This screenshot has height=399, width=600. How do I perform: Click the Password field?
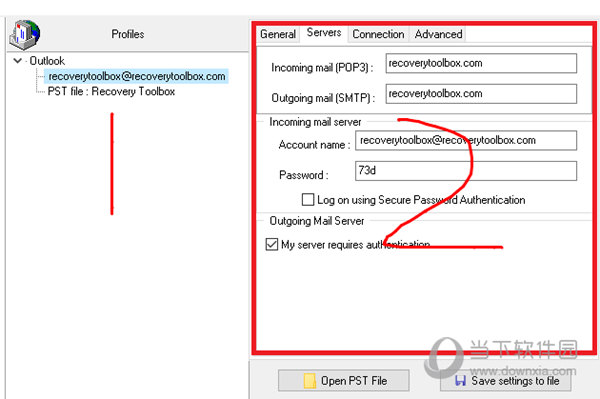(466, 171)
